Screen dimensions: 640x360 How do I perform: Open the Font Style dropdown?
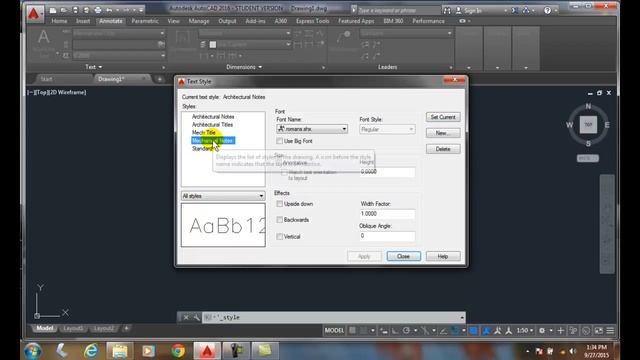pos(387,129)
